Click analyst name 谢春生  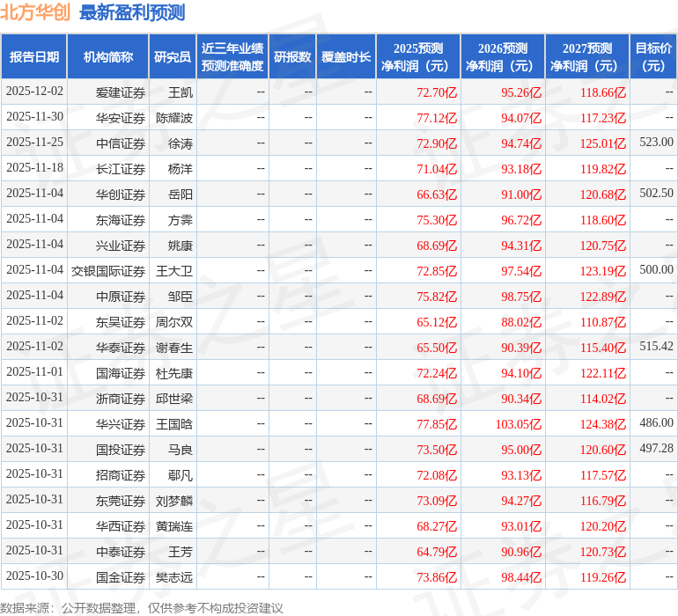pyautogui.click(x=173, y=348)
